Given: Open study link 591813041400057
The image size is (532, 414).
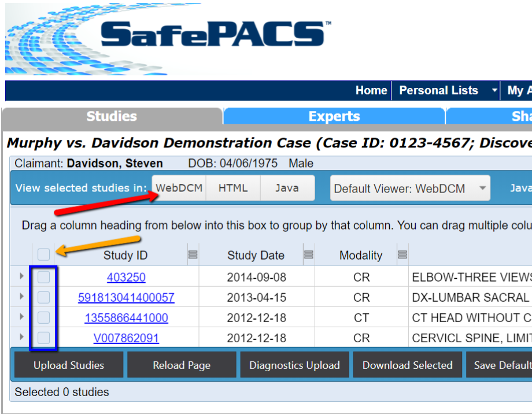Looking at the screenshot, I should [x=126, y=298].
